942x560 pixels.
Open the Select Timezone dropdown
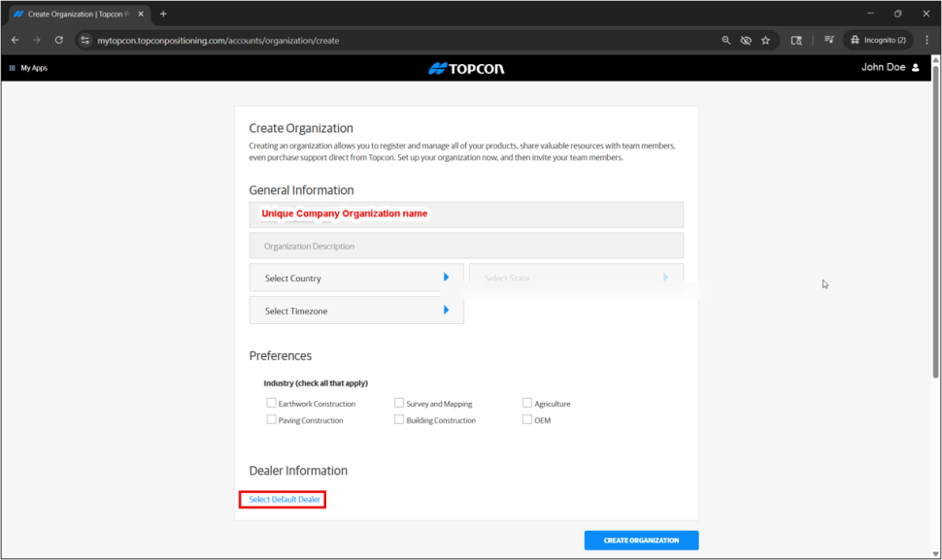tap(355, 311)
